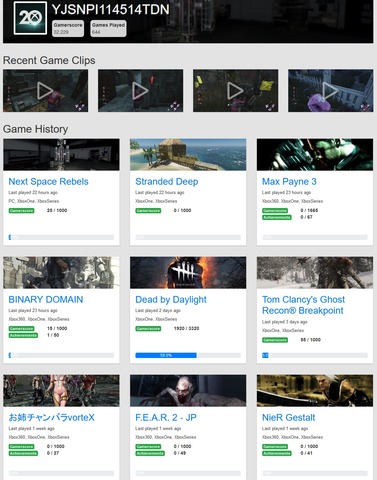377x480 pixels.
Task: Click the お姉チャンバラvorteX banner image
Action: (61, 391)
